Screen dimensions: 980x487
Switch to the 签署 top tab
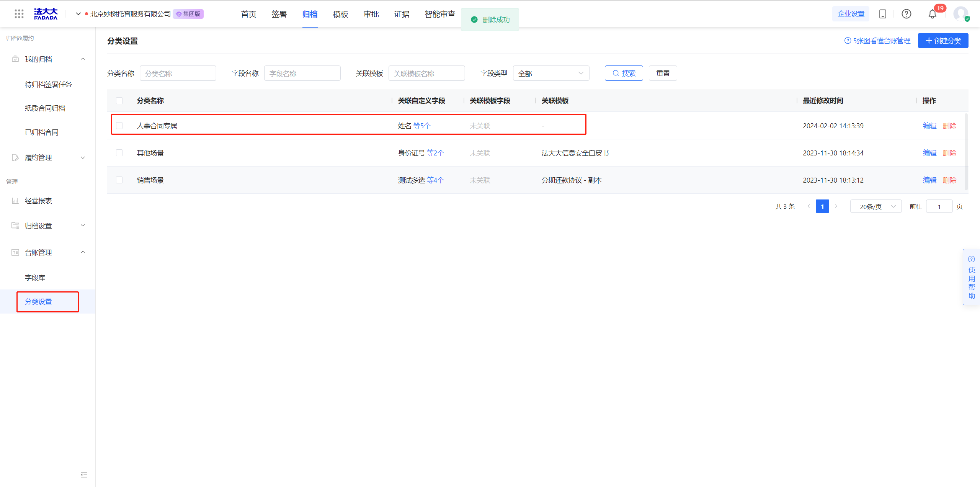pyautogui.click(x=279, y=14)
